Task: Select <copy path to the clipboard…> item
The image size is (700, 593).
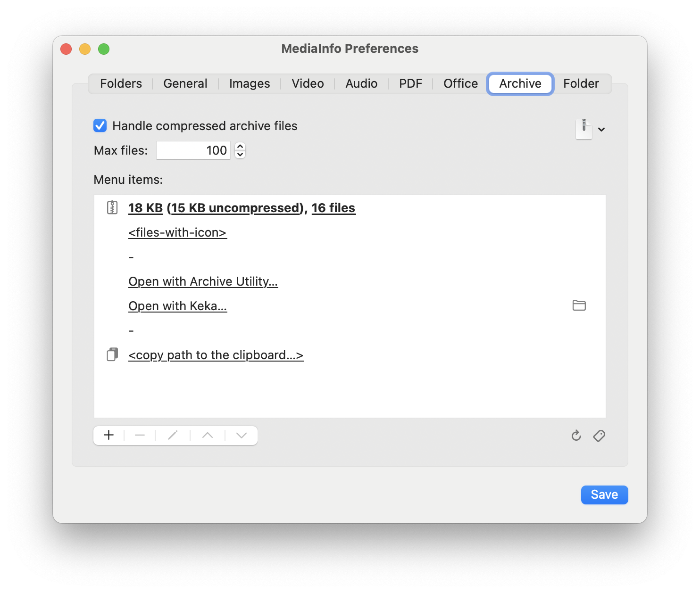Action: (x=216, y=355)
